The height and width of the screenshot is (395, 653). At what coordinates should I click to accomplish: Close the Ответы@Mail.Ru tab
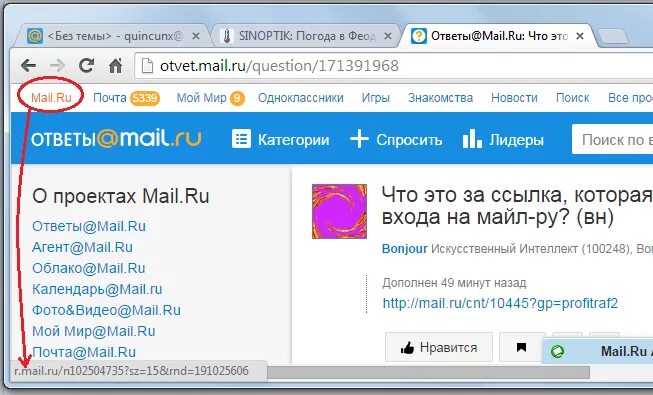tap(580, 36)
